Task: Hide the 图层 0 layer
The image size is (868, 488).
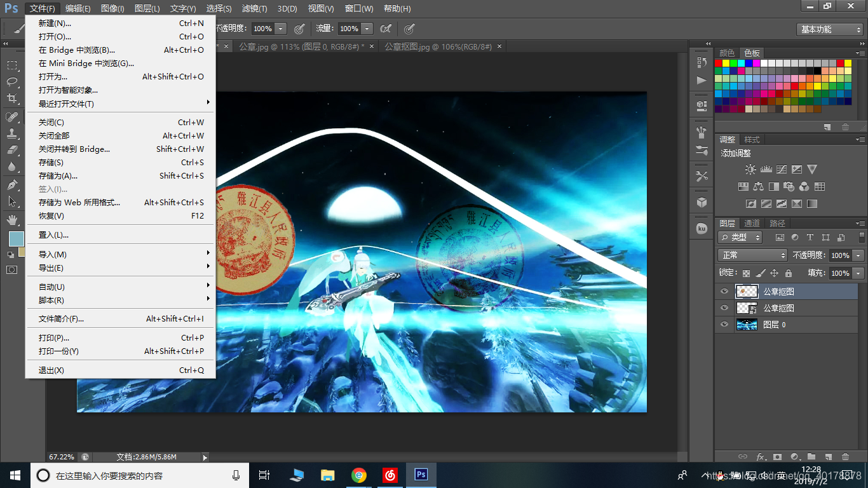Action: [724, 325]
